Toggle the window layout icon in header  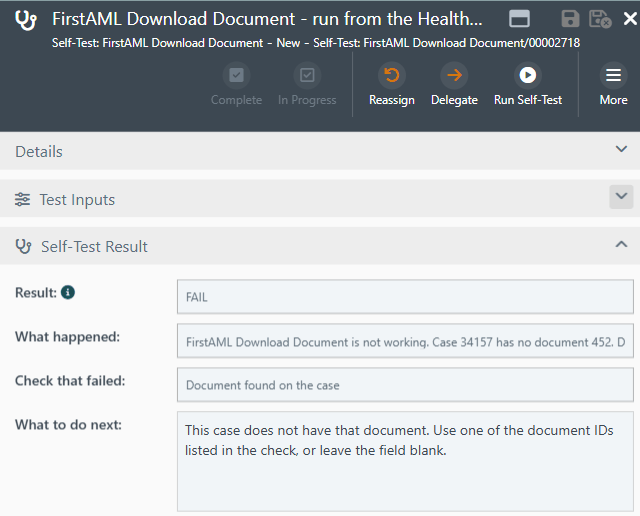coord(519,19)
